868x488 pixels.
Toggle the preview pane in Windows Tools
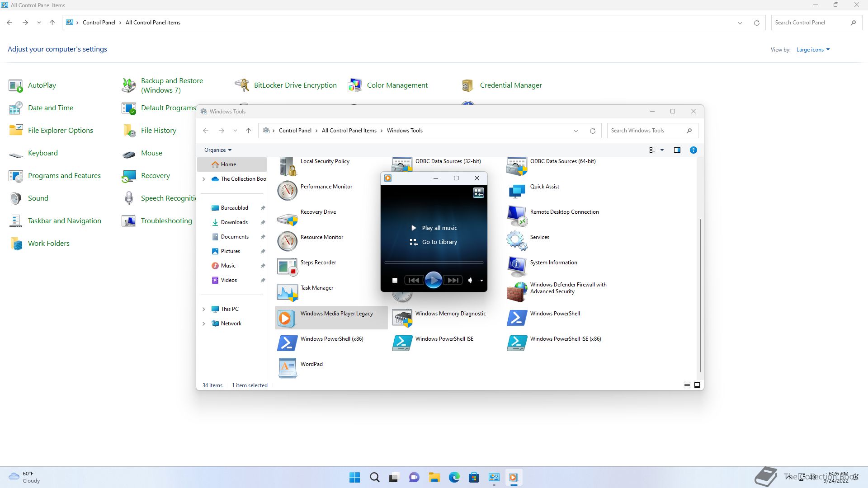(677, 150)
